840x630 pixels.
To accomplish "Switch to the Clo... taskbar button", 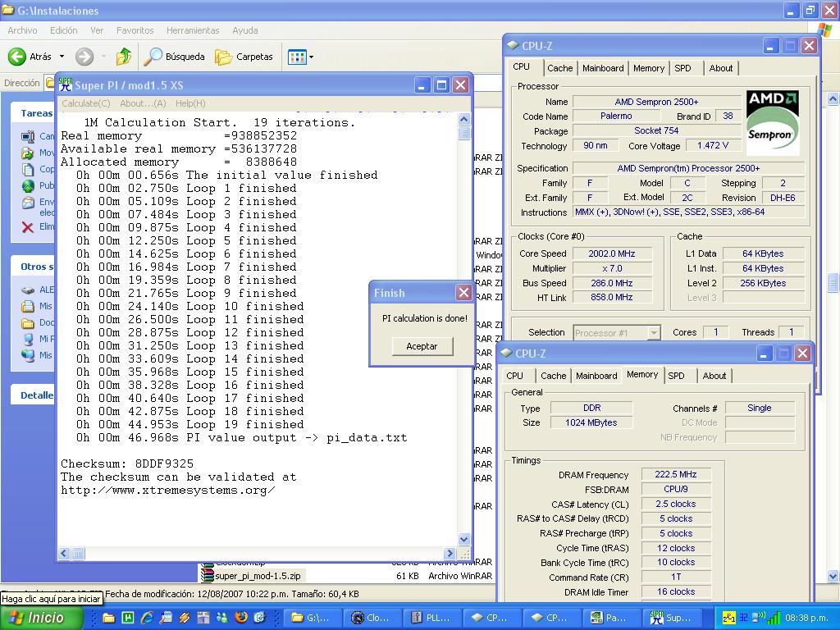I will (372, 618).
